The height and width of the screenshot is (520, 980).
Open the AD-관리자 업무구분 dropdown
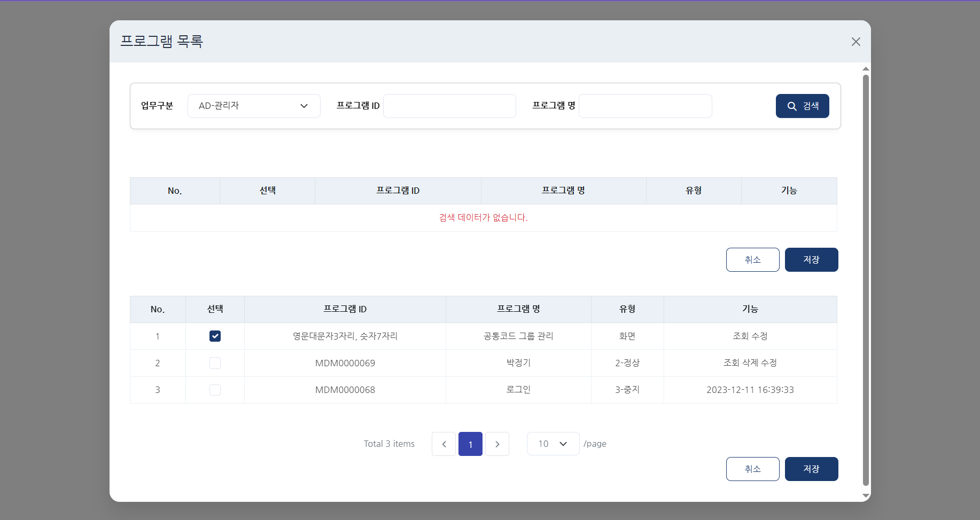(254, 106)
